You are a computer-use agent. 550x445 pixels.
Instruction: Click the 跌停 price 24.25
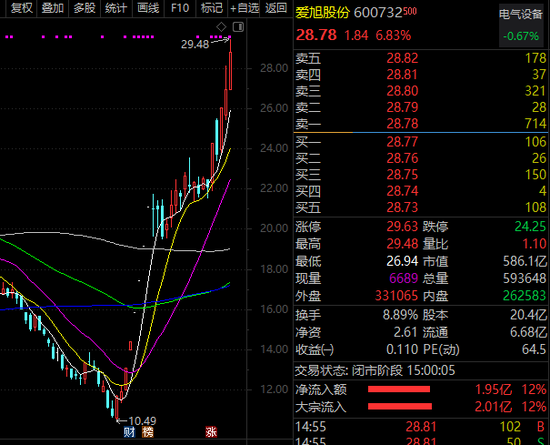(x=530, y=227)
